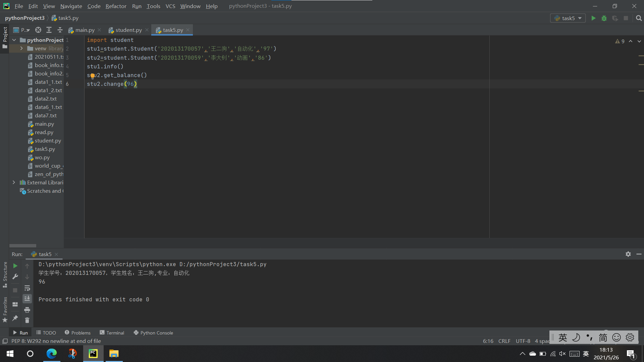Image resolution: width=644 pixels, height=362 pixels.
Task: Click the green Run button in toolbar
Action: point(593,18)
